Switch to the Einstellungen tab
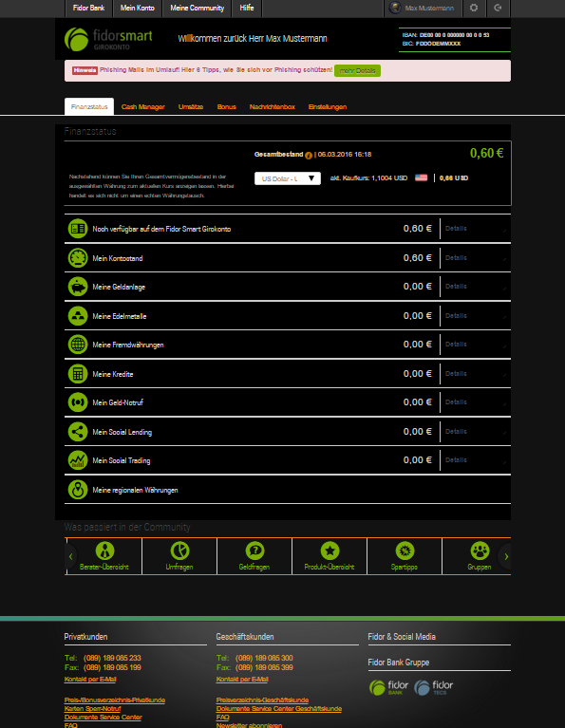 328,107
